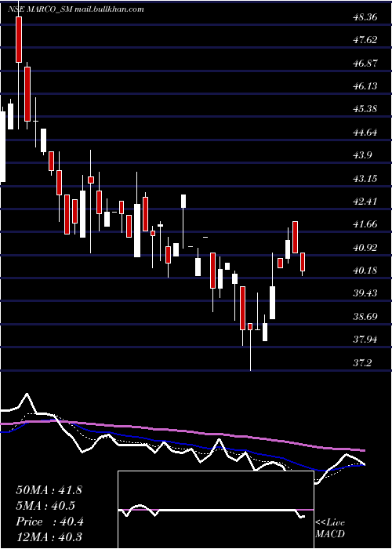
Task: Click the 48.36 price axis label
Action: 365,16
